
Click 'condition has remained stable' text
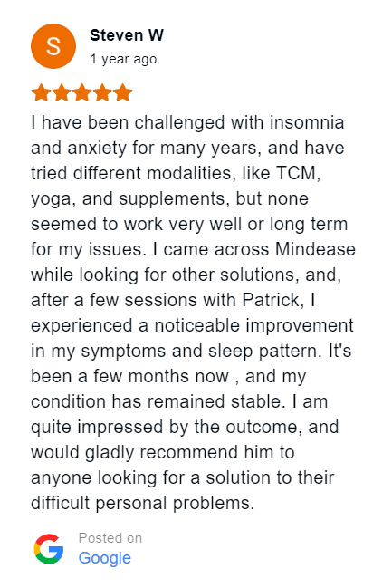(155, 401)
